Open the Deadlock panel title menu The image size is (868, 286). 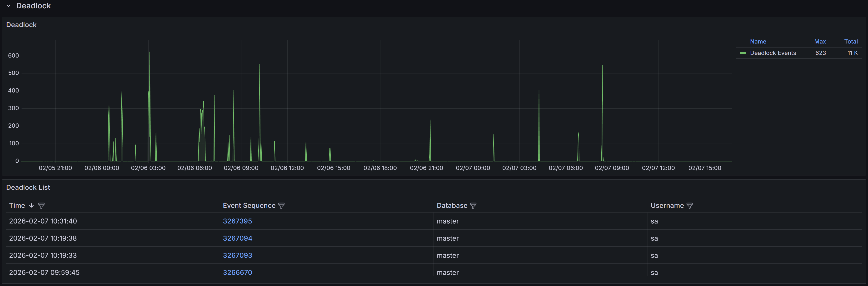21,24
